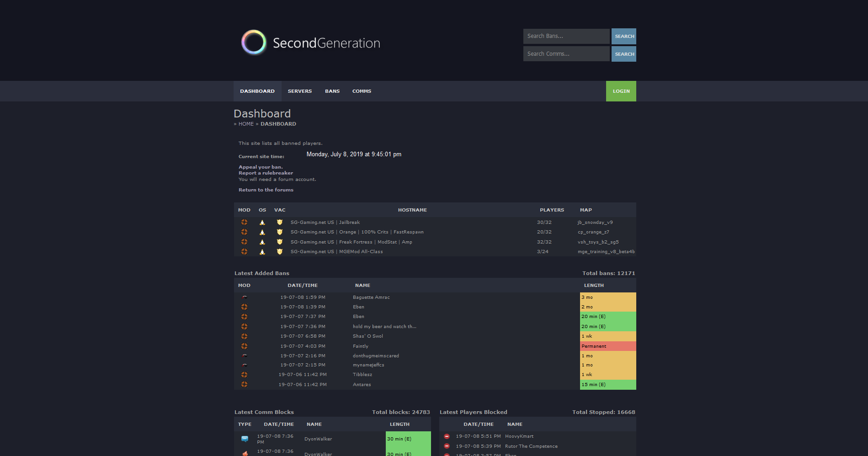Click the DASHBOARD breadcrumb link

click(x=278, y=124)
